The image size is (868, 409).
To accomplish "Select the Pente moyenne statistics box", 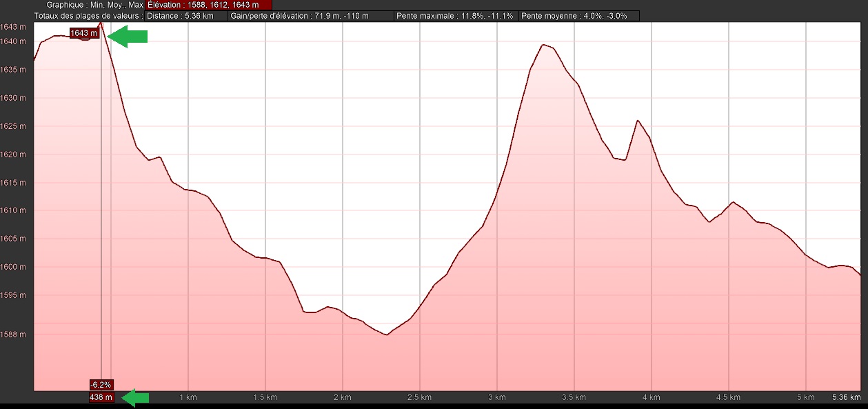I will 579,16.
